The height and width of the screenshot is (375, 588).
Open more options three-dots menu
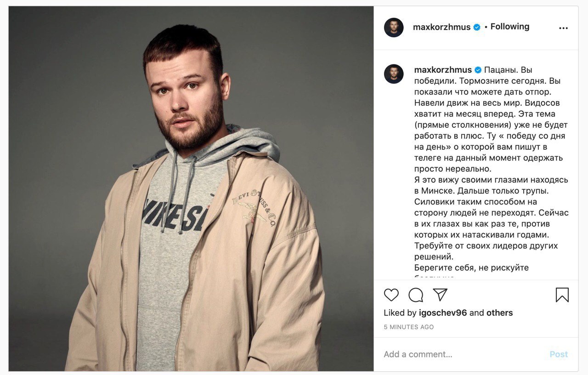coord(563,28)
